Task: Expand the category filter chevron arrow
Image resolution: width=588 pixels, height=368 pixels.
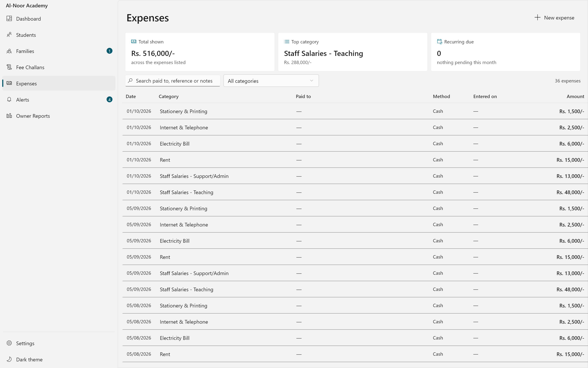Action: tap(311, 81)
